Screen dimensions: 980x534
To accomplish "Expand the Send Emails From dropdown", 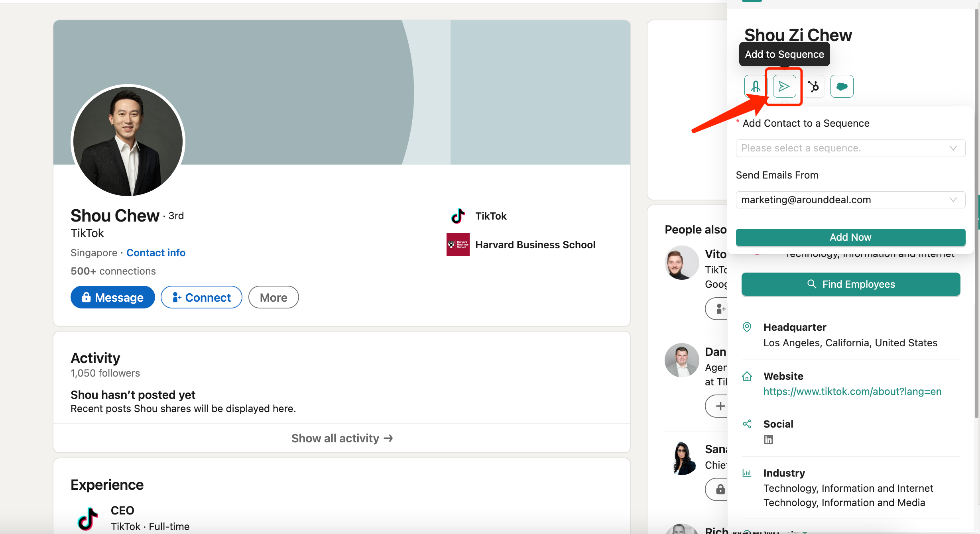I will coord(850,200).
